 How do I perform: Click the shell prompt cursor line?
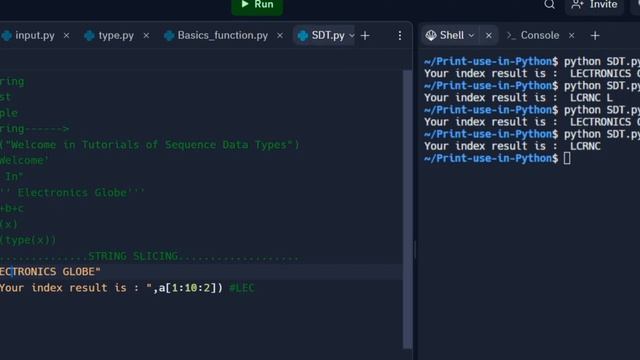[x=497, y=158]
